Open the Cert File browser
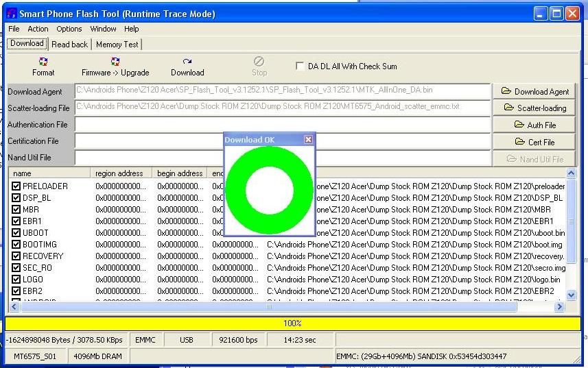 534,142
